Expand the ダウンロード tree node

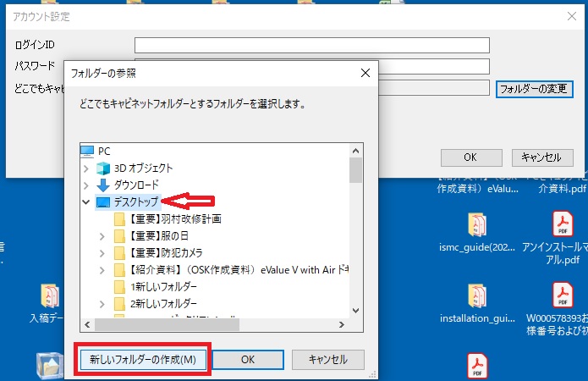85,185
